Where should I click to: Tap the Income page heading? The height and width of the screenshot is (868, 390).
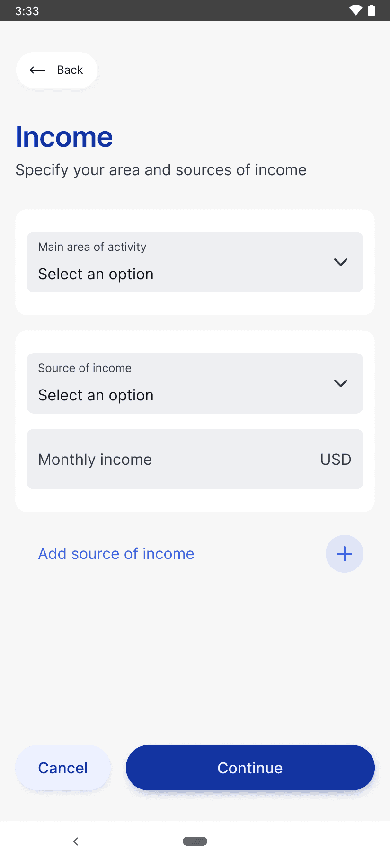pyautogui.click(x=64, y=137)
